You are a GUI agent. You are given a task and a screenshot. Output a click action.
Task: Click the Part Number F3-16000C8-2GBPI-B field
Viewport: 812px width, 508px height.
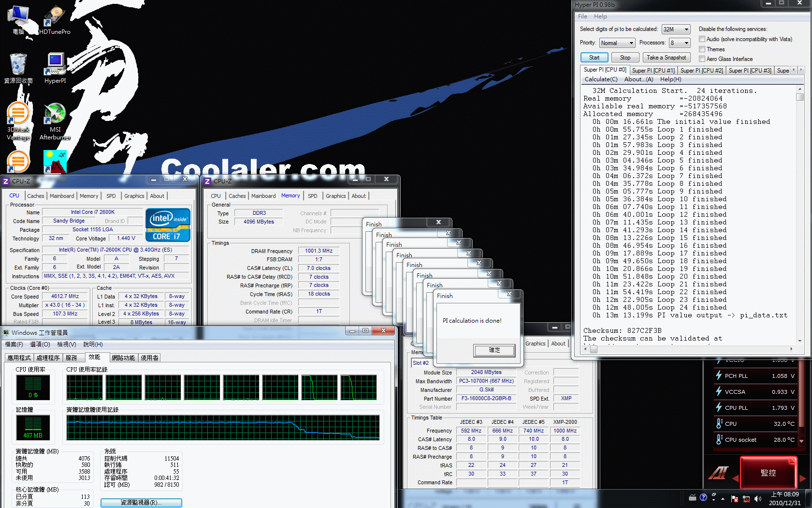tap(486, 399)
